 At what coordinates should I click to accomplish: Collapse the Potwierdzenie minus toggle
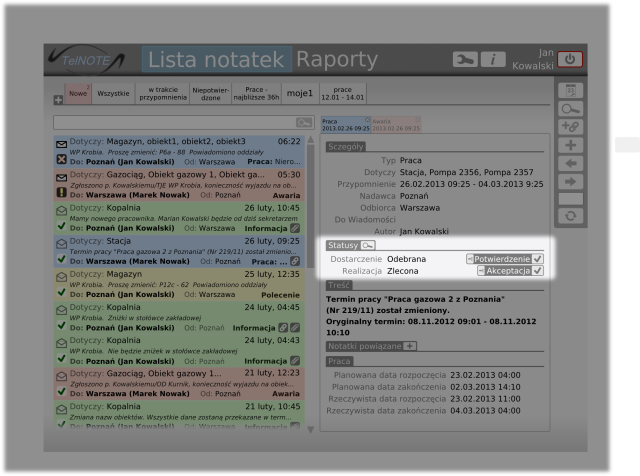(x=470, y=258)
